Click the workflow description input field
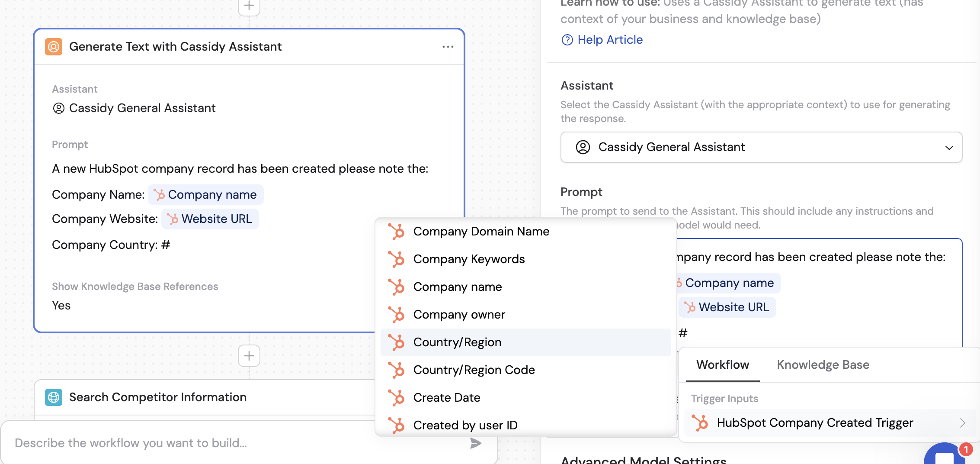Screen dimensions: 980x464 (173, 443)
